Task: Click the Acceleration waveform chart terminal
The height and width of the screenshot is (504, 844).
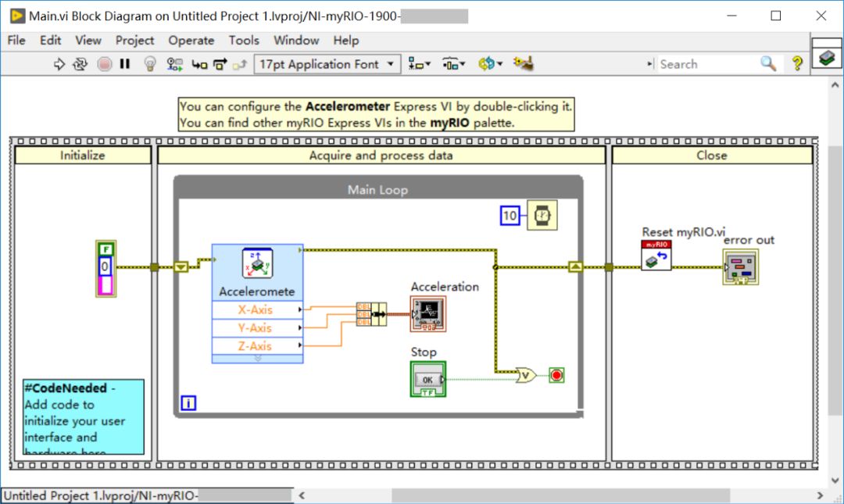Action: pos(427,315)
